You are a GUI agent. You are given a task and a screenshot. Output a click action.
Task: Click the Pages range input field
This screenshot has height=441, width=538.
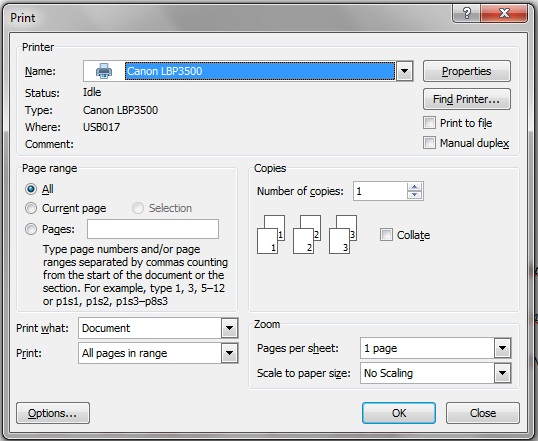tap(153, 229)
